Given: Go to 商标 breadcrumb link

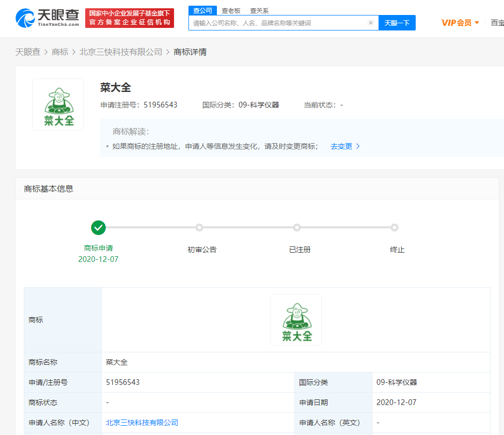Looking at the screenshot, I should 60,52.
